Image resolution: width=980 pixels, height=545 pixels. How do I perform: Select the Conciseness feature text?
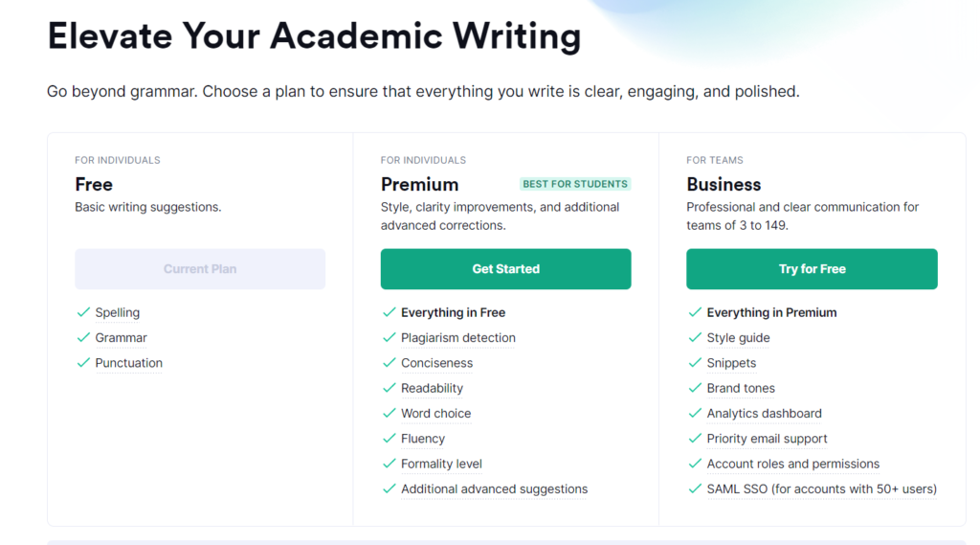pyautogui.click(x=436, y=363)
